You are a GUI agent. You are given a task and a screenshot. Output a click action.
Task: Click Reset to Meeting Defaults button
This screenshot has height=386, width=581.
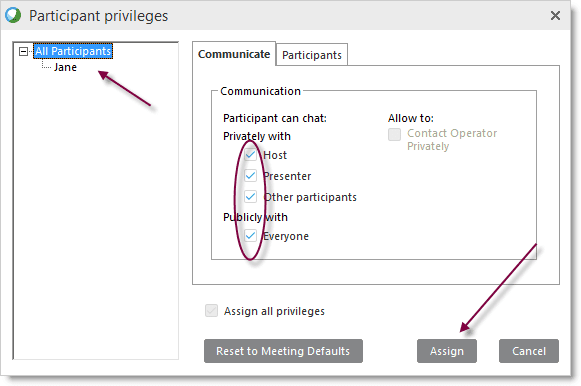pyautogui.click(x=283, y=351)
